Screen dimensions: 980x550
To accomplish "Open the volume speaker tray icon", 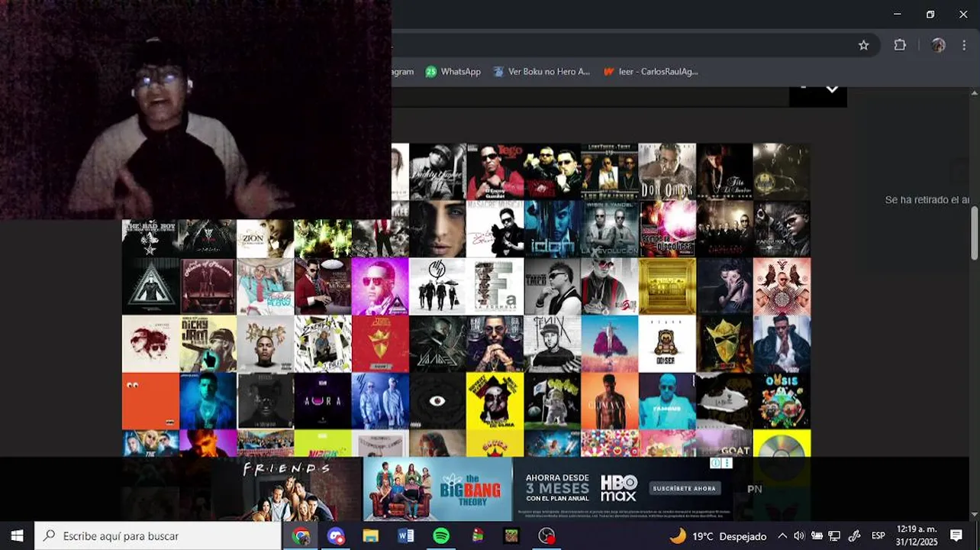I will click(799, 536).
